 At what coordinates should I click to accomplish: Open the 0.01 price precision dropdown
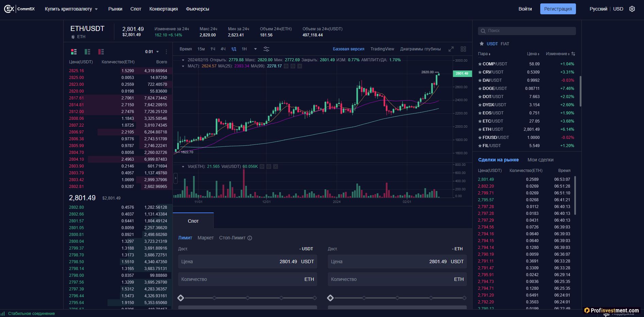point(152,52)
